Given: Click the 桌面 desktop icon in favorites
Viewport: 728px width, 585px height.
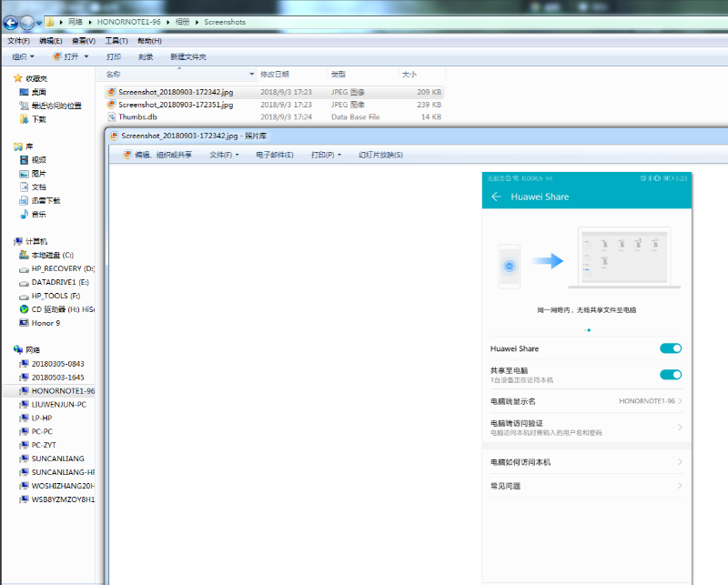Looking at the screenshot, I should tap(25, 92).
